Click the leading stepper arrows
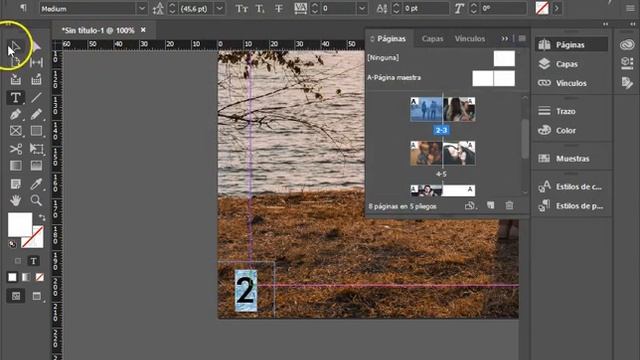This screenshot has height=360, width=640. click(x=172, y=9)
